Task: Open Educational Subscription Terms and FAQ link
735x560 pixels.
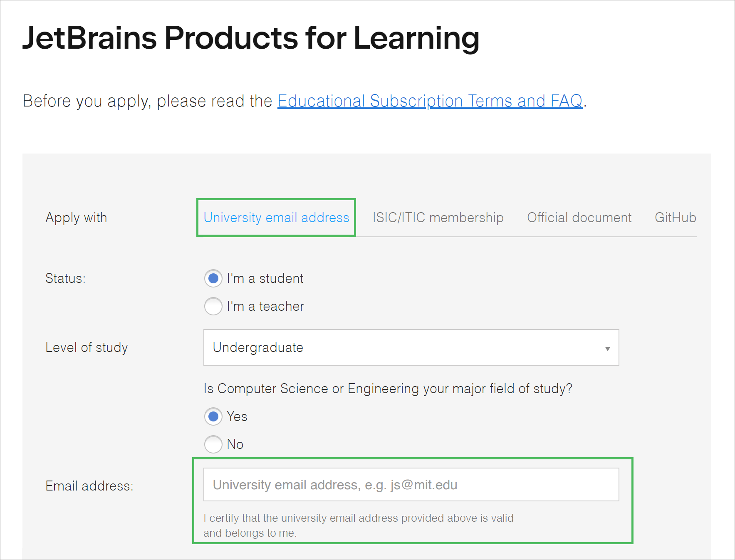Action: (x=430, y=101)
